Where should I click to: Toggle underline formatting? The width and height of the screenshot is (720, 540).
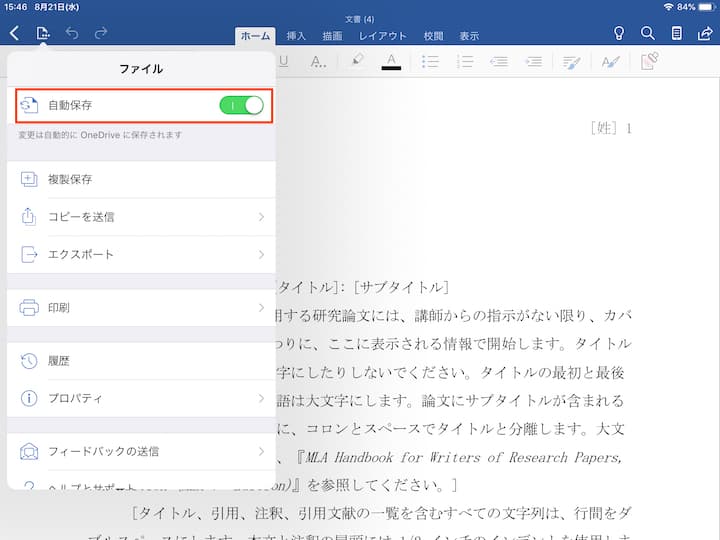coord(284,62)
